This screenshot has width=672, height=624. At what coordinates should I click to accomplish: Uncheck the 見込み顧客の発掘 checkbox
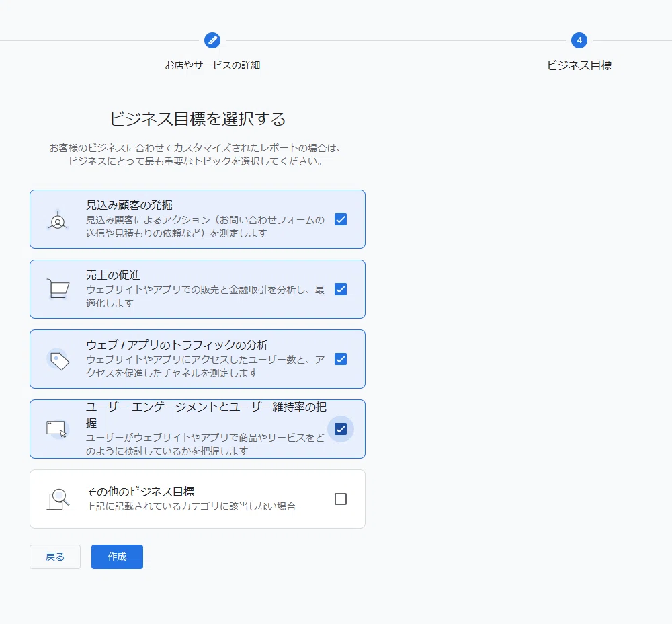pyautogui.click(x=341, y=219)
